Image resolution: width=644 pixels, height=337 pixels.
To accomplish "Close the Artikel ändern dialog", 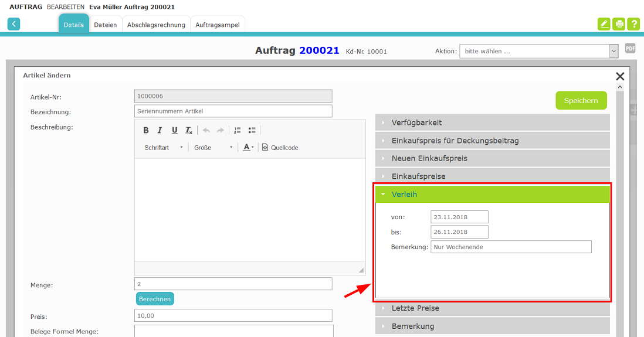I will pos(620,76).
